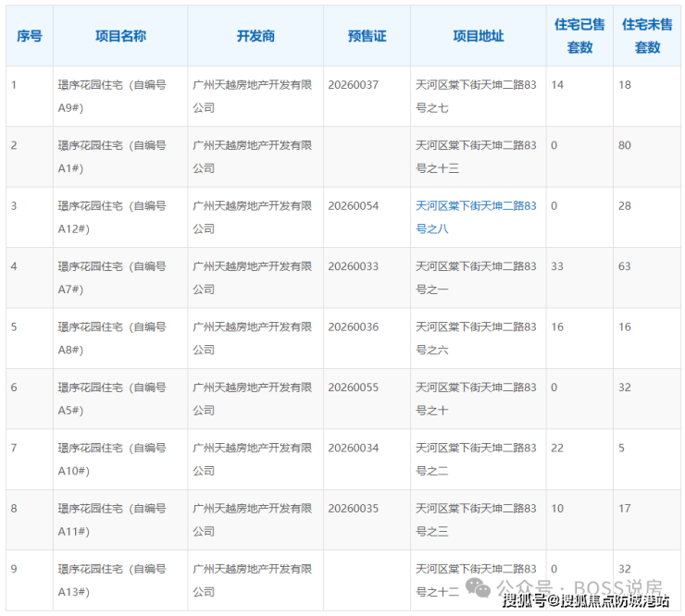Select the 项目地址 column header

[479, 36]
